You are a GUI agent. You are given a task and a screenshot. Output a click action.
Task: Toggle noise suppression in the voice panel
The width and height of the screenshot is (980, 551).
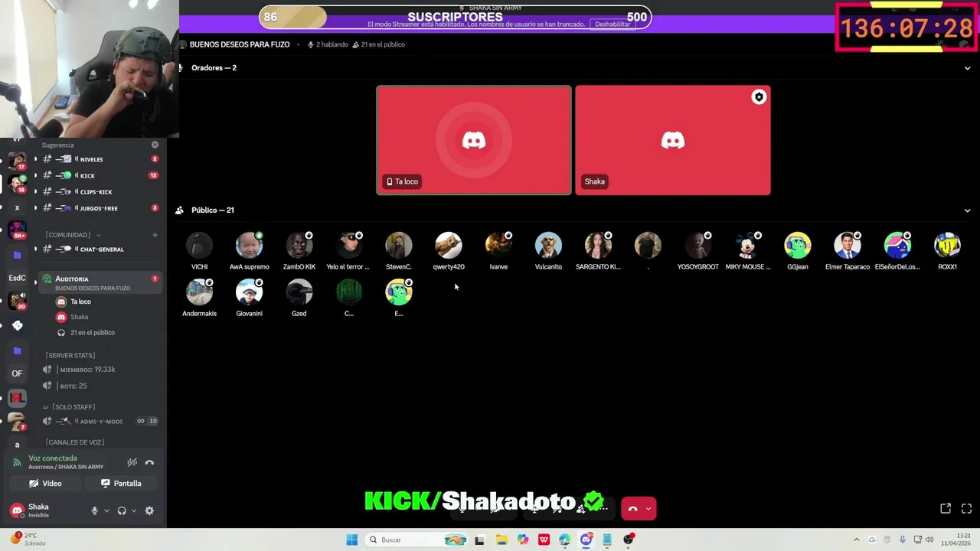point(132,462)
